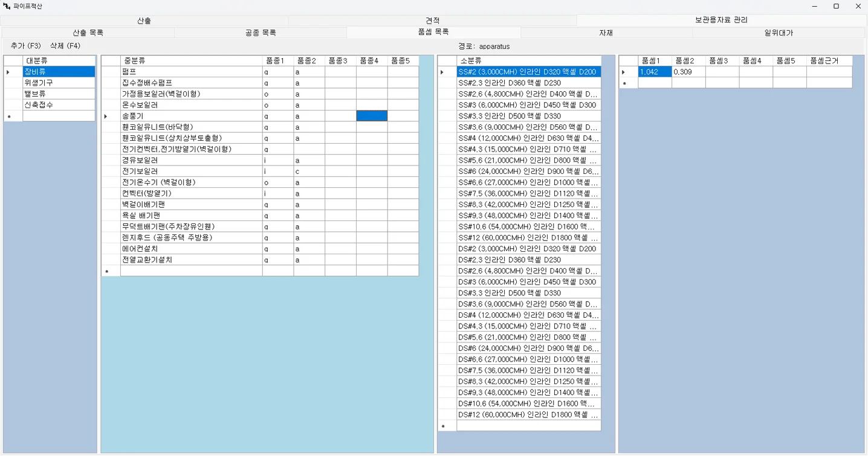Click the 품셈1 cell with value 1.042
The image size is (868, 456).
(x=655, y=72)
